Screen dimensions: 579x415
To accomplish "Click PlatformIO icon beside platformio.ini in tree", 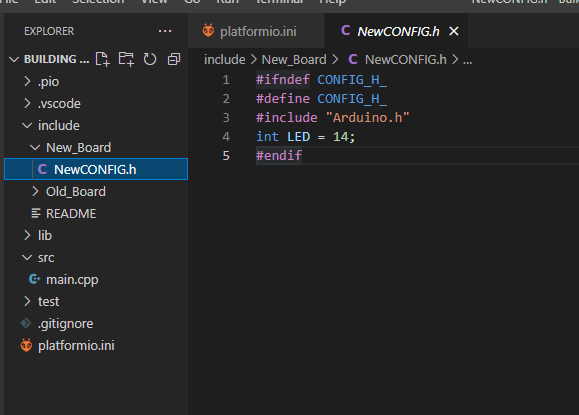I will click(x=26, y=345).
